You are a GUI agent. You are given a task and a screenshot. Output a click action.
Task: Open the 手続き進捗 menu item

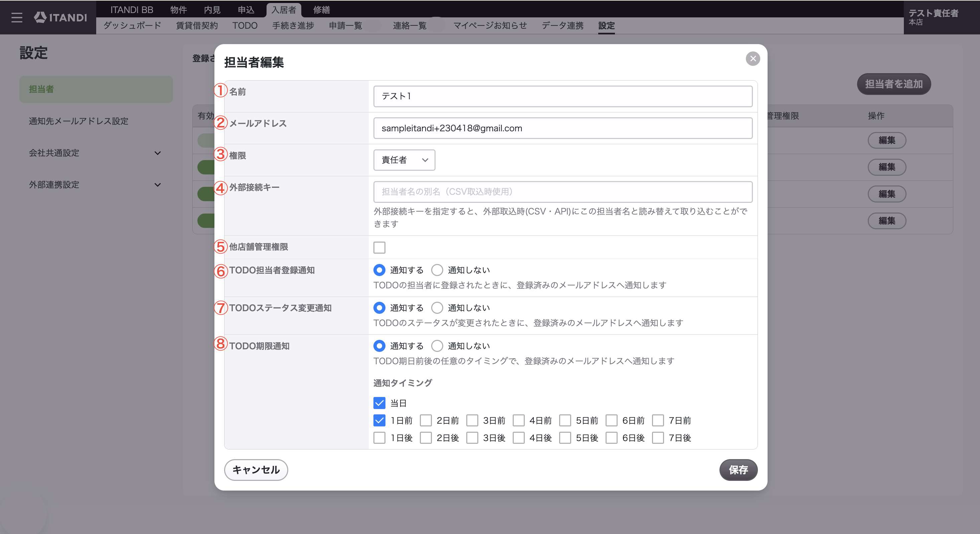tap(293, 25)
